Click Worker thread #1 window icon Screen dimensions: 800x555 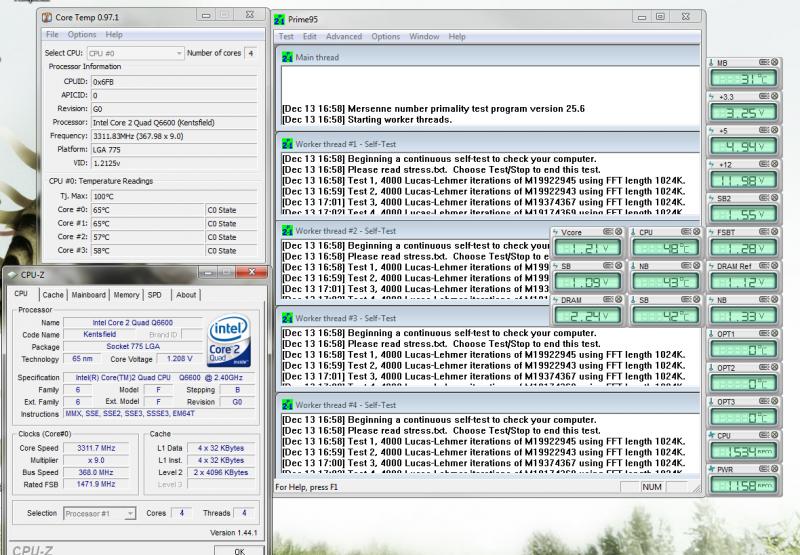pyautogui.click(x=287, y=144)
